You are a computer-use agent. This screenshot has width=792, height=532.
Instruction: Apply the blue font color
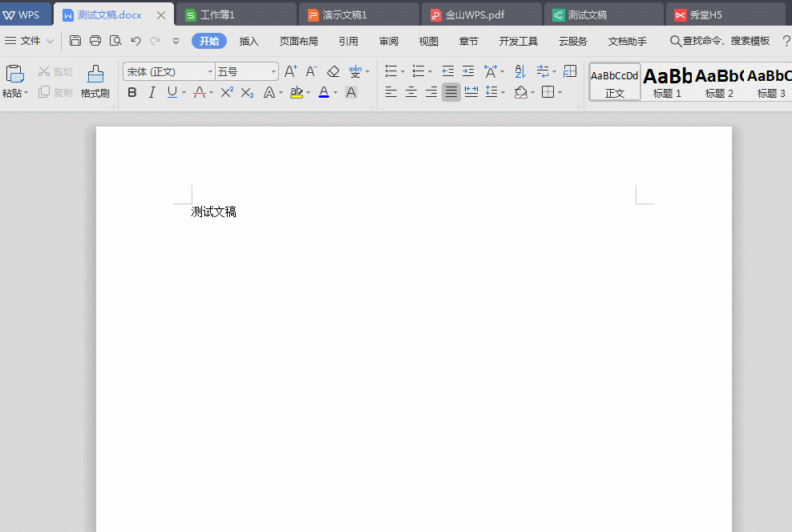(324, 92)
